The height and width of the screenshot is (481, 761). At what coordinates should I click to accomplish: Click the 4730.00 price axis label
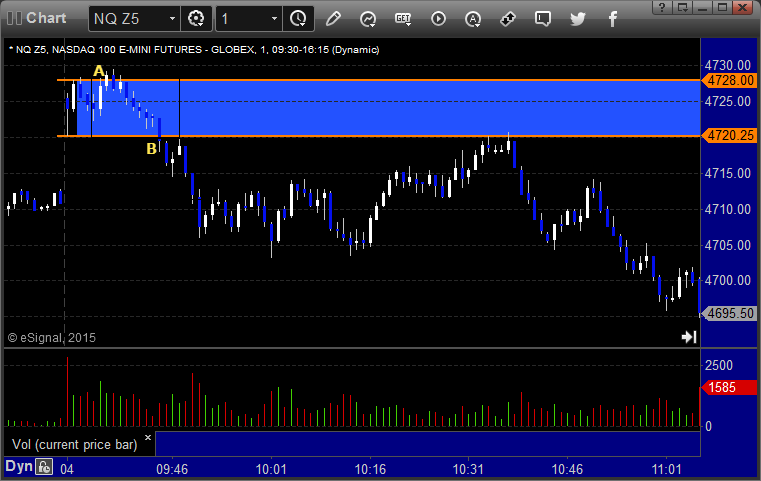(728, 66)
